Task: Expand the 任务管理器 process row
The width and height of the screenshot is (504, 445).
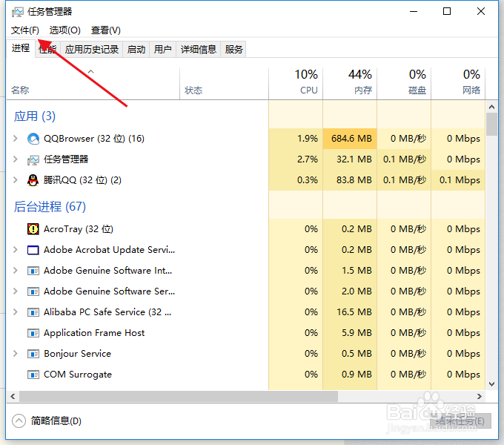Action: [15, 159]
